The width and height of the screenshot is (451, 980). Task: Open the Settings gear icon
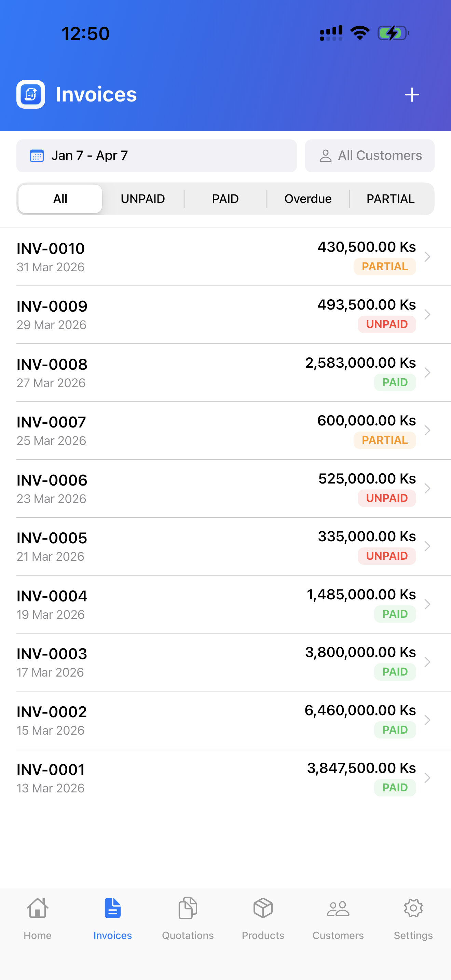point(413,908)
